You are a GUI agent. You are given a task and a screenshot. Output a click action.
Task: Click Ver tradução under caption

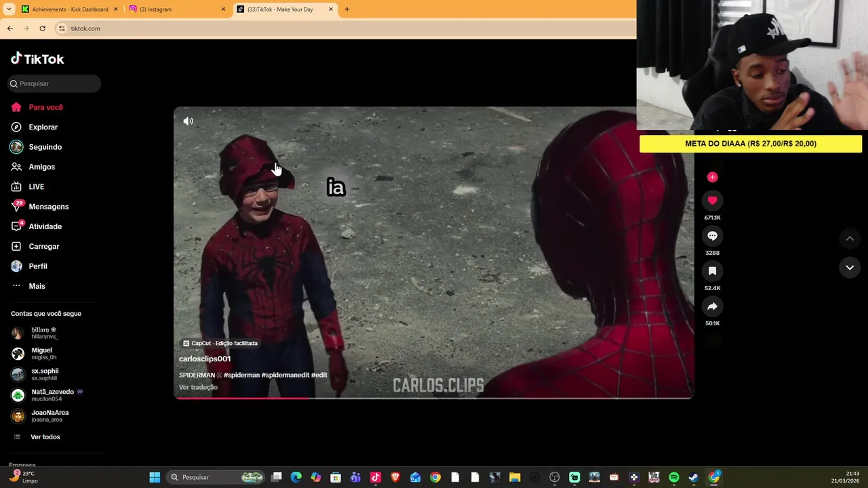(x=198, y=387)
